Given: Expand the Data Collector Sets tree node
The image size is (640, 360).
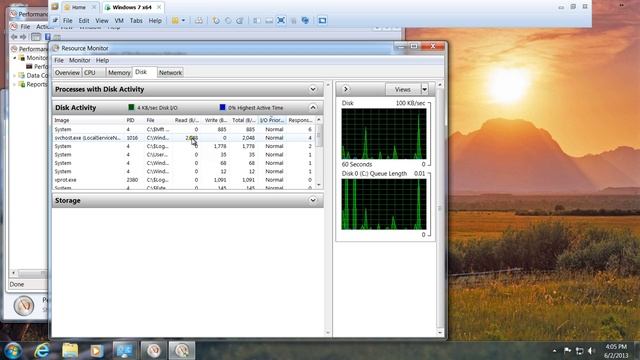Looking at the screenshot, I should (15, 76).
